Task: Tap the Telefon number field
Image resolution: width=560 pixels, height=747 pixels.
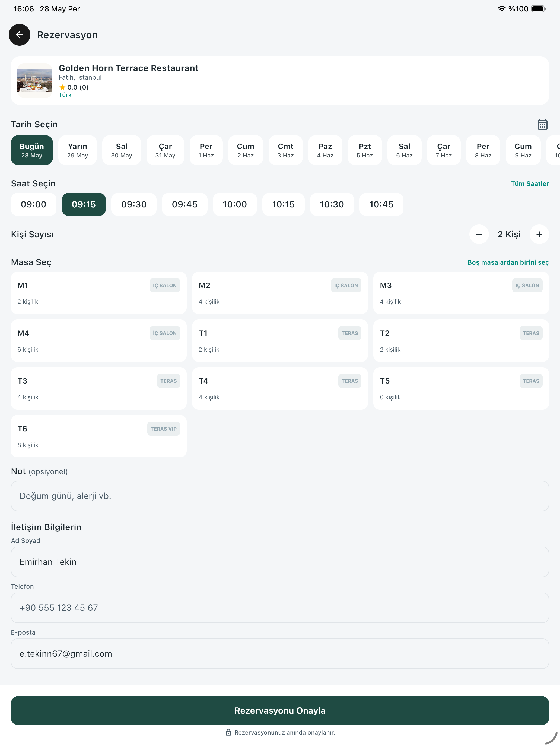Action: [x=280, y=608]
